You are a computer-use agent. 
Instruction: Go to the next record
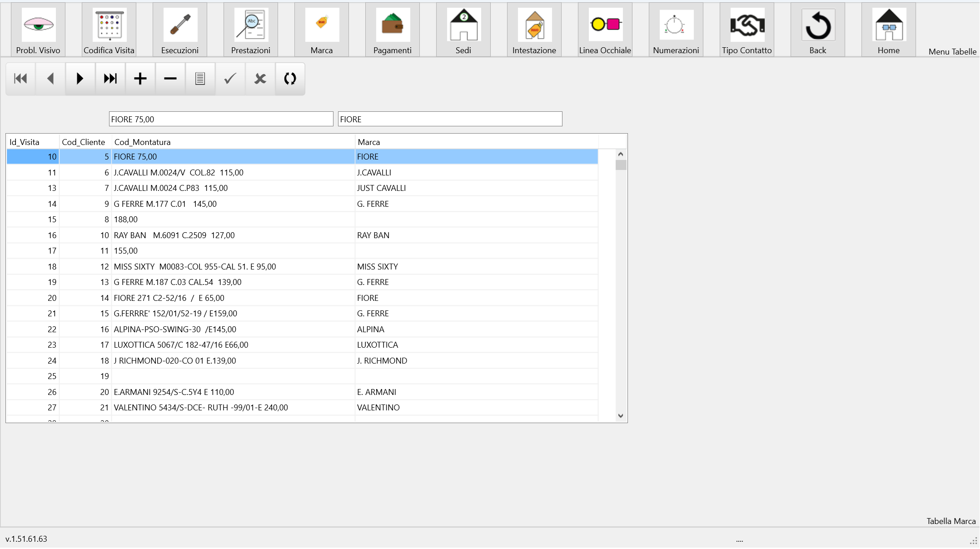tap(80, 79)
